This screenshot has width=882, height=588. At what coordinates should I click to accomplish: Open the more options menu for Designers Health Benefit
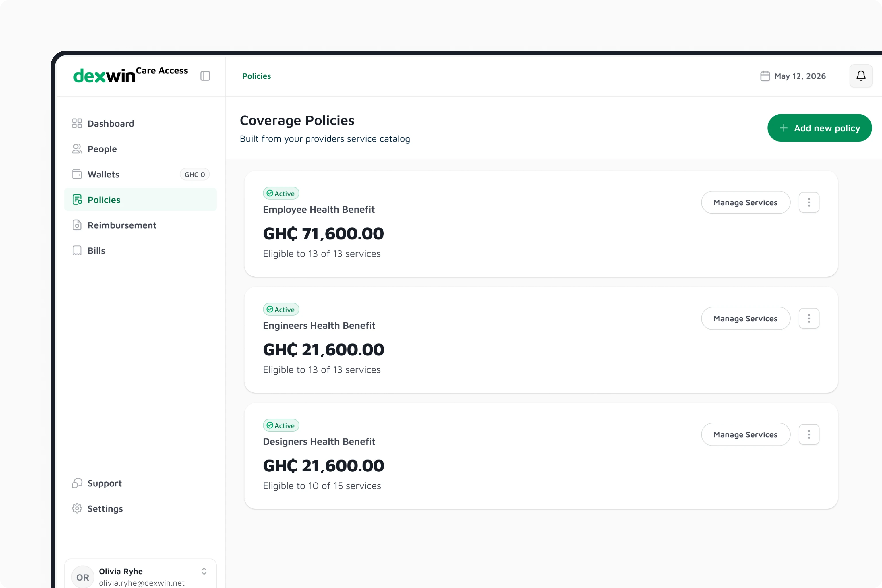[809, 435]
